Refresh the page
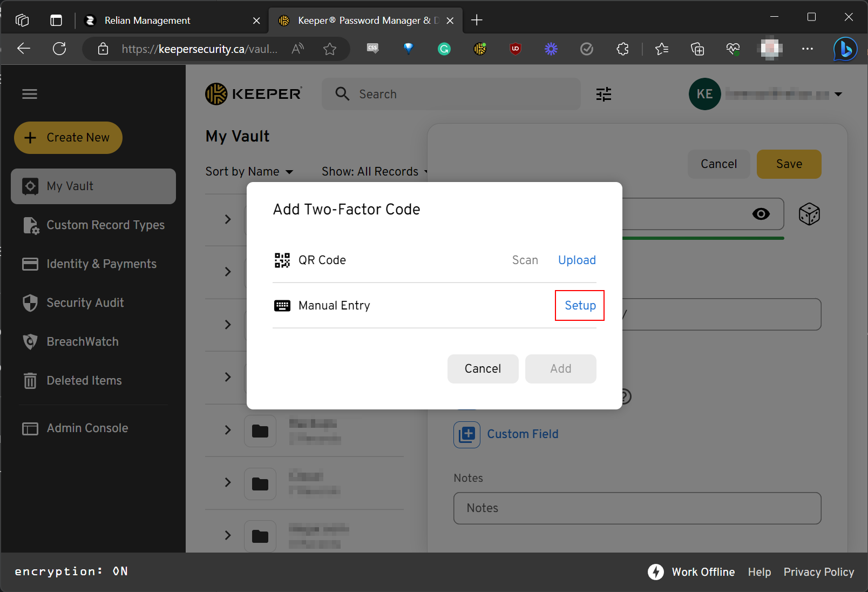This screenshot has width=868, height=592. tap(59, 49)
